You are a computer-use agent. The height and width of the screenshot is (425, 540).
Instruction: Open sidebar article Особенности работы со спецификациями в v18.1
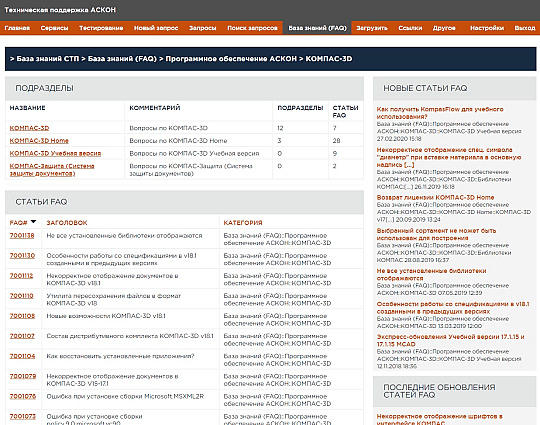tap(453, 308)
